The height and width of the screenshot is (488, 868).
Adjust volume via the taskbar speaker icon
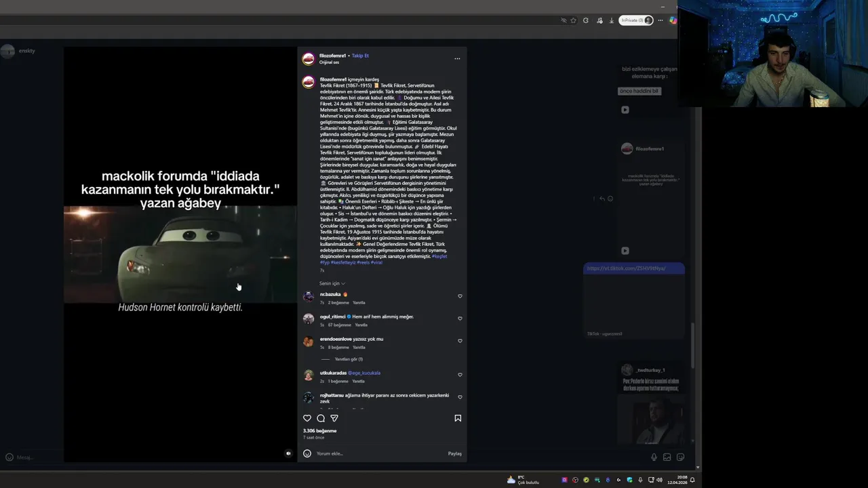[x=659, y=480]
